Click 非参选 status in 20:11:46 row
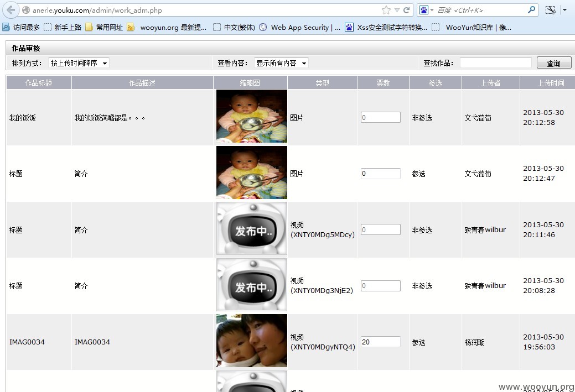The image size is (575, 392). click(x=422, y=230)
